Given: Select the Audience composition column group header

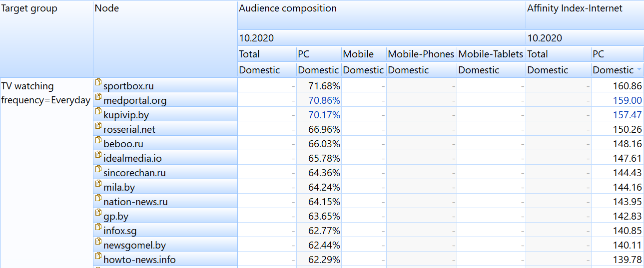Looking at the screenshot, I should (288, 8).
